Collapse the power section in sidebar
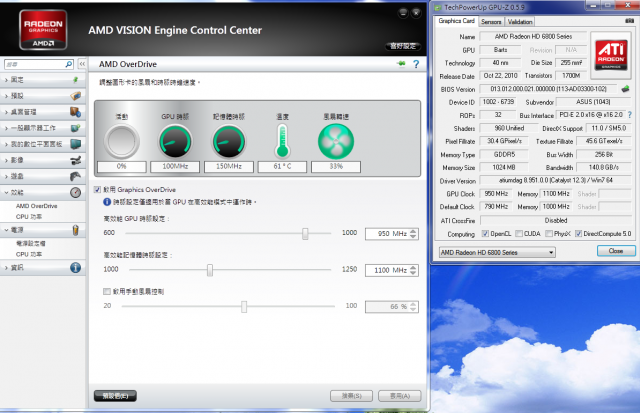The width and height of the screenshot is (640, 413). 6,230
